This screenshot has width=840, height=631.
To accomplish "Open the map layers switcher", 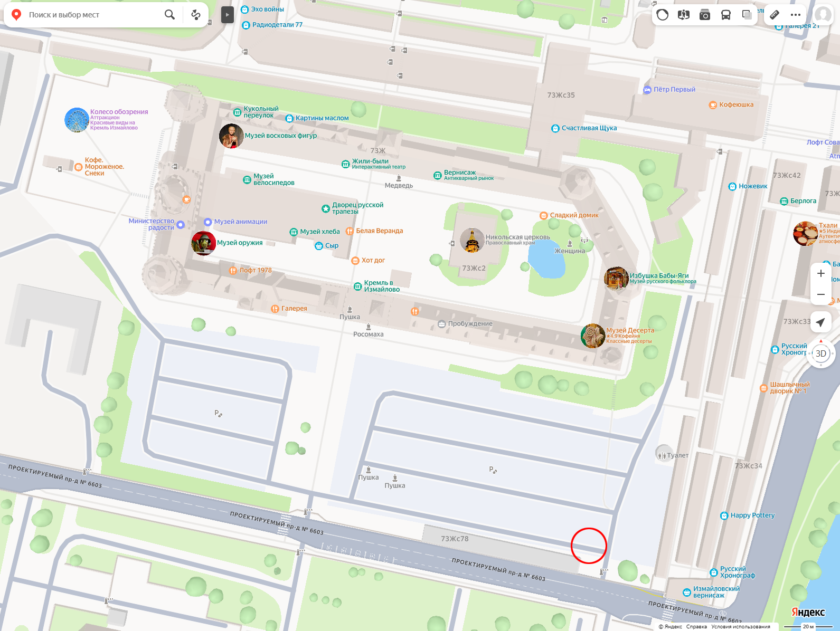I will pyautogui.click(x=747, y=15).
